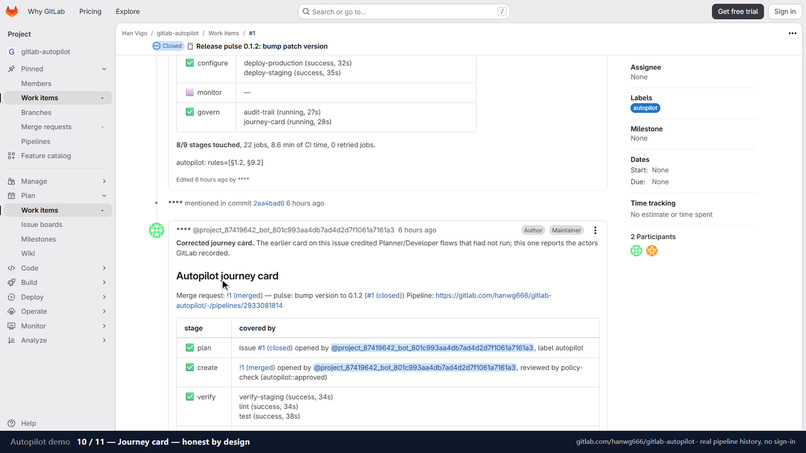Screen dimensions: 806x453
Task: Go to Members in sidebar
Action: (x=36, y=83)
